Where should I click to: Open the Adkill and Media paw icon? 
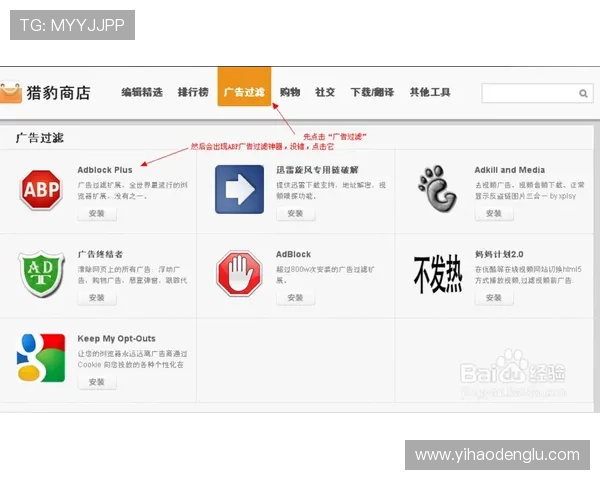pos(438,189)
